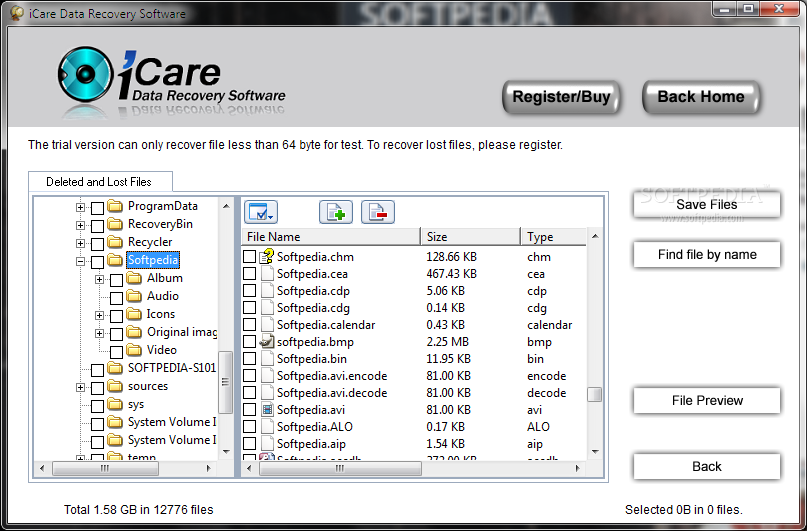Click the Save Files button

pos(707,204)
